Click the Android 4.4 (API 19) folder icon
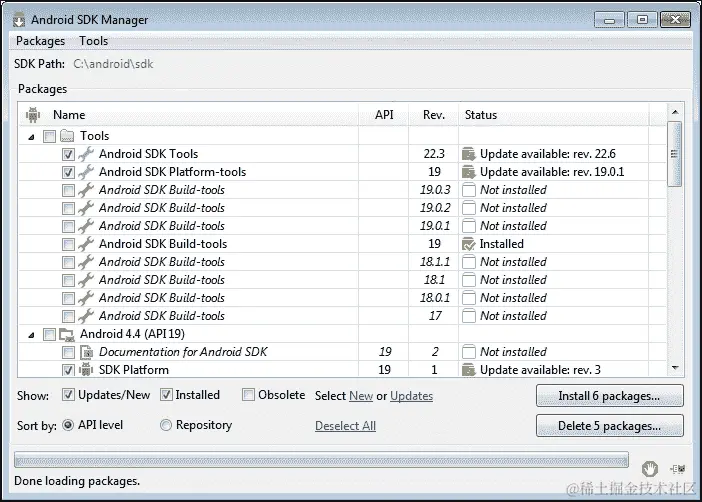Viewport: 702px width, 502px height. 67,334
